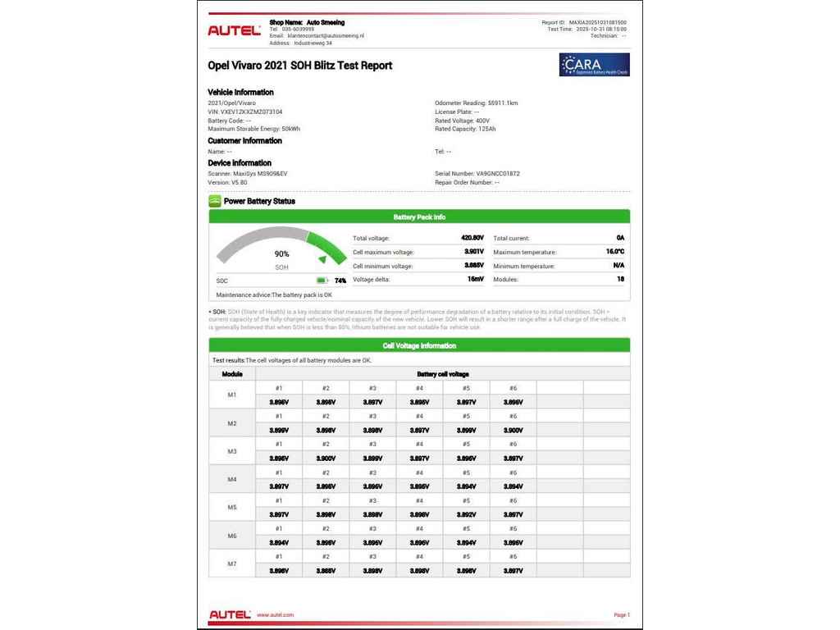Screen dimensions: 840x630
Task: Click the VIN number under Vehicle Information
Action: click(x=245, y=112)
